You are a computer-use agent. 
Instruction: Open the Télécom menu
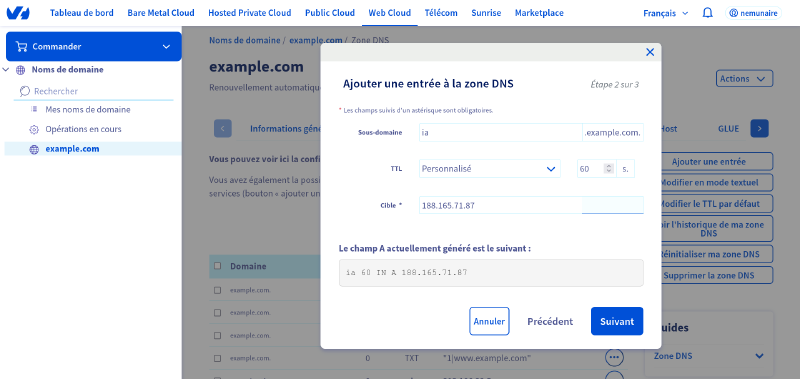click(x=441, y=13)
